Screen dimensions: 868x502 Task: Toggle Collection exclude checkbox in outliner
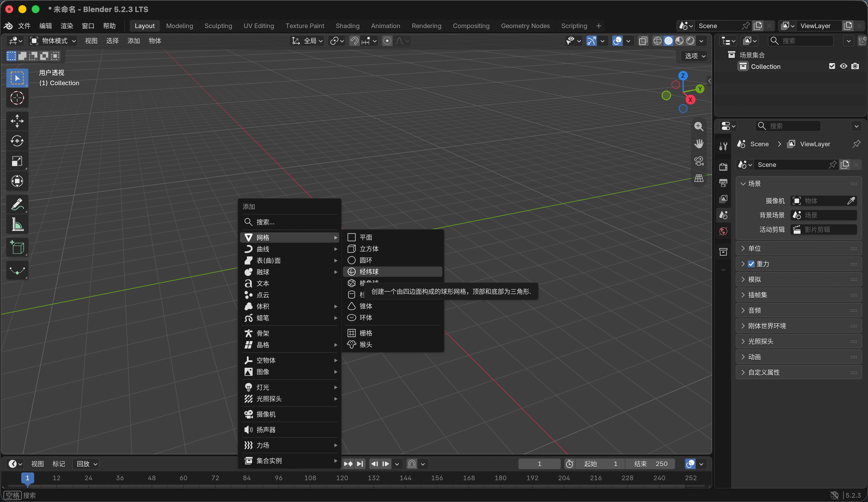[x=832, y=66]
